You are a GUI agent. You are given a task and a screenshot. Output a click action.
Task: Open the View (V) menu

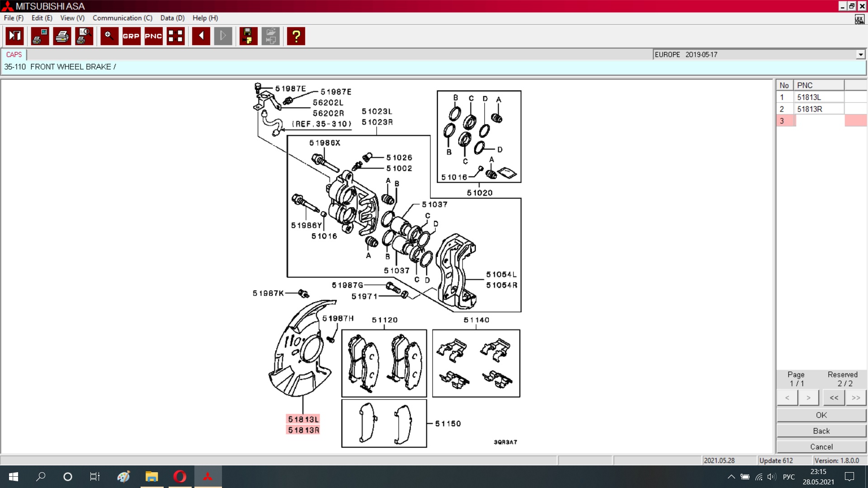[x=72, y=18]
